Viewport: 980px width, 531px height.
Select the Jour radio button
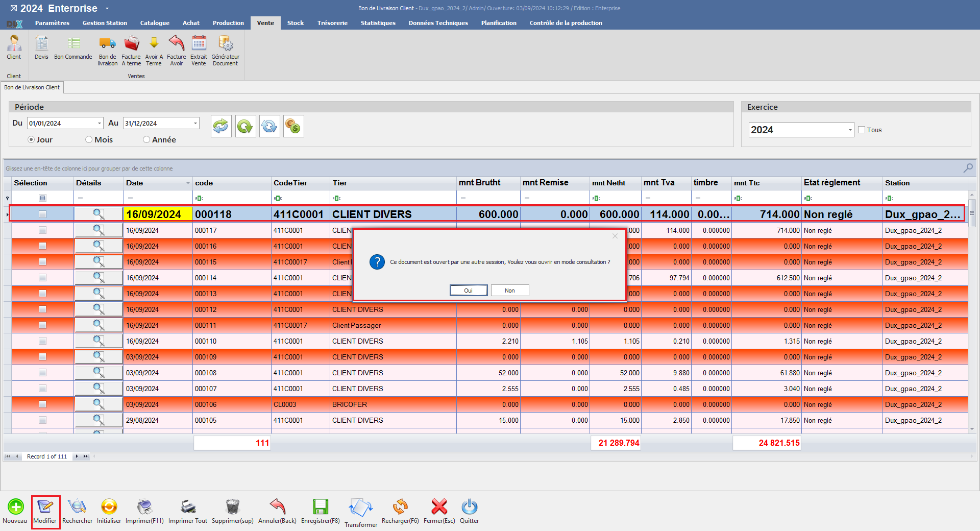[x=31, y=139]
